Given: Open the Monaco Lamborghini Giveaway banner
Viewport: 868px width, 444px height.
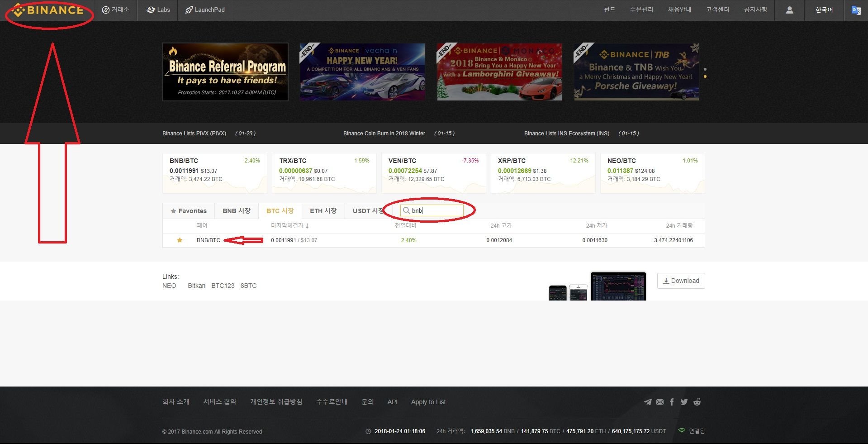Looking at the screenshot, I should (x=499, y=72).
